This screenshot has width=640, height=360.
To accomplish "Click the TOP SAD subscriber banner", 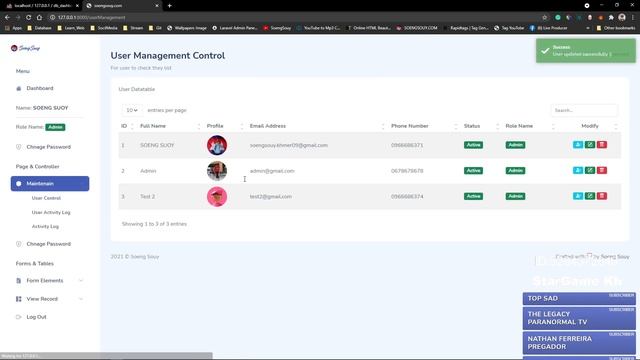I will pos(579,298).
